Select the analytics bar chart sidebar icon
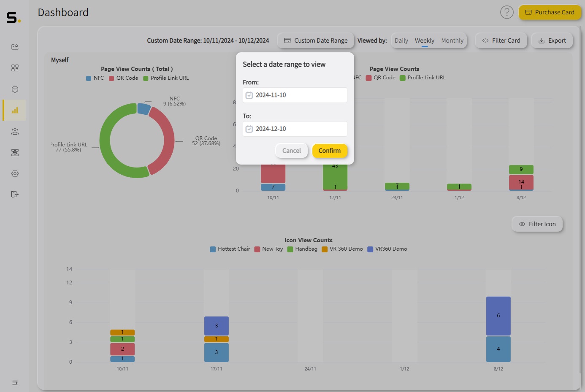Screen dimensions: 585x392 [15, 110]
